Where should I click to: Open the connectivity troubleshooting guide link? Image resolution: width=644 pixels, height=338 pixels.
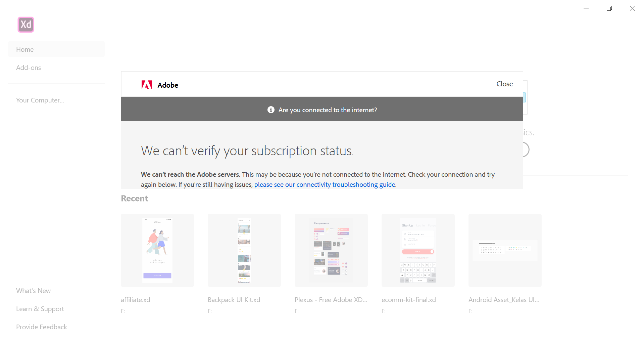click(x=325, y=184)
